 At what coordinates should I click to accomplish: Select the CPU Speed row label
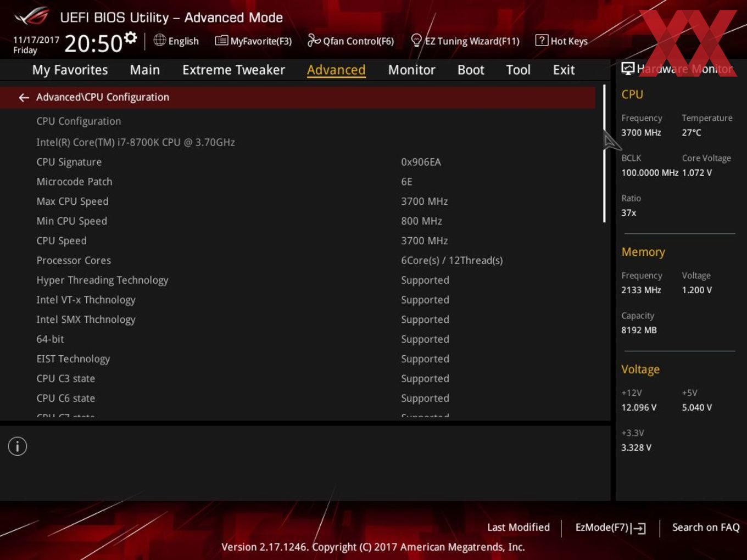[62, 241]
